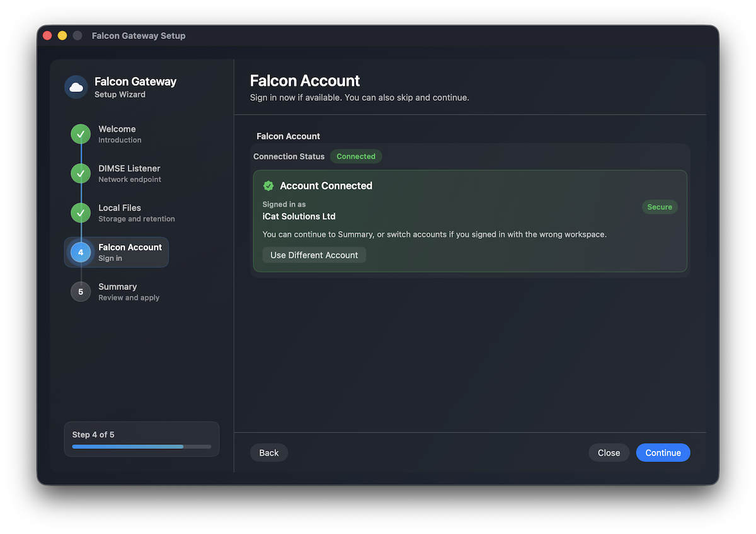Click the Welcome step checkmark icon
Viewport: 756px width, 534px height.
(x=81, y=134)
